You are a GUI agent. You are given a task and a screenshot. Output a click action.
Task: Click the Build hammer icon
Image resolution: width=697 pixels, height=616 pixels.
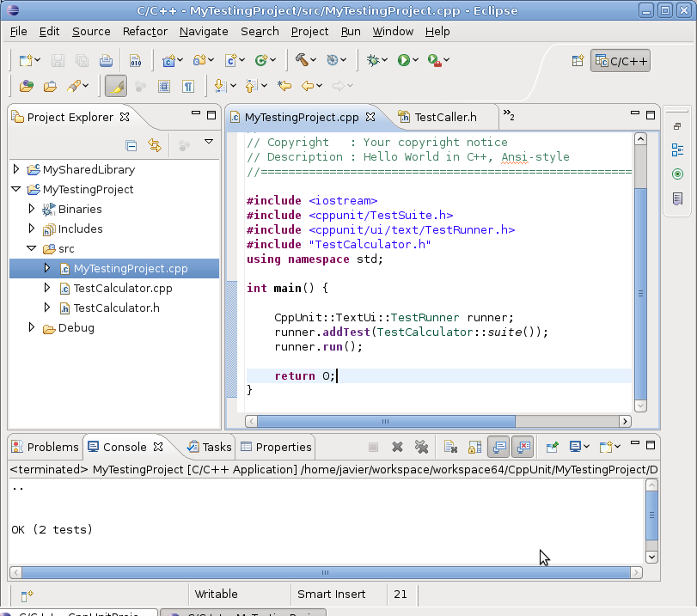[302, 60]
